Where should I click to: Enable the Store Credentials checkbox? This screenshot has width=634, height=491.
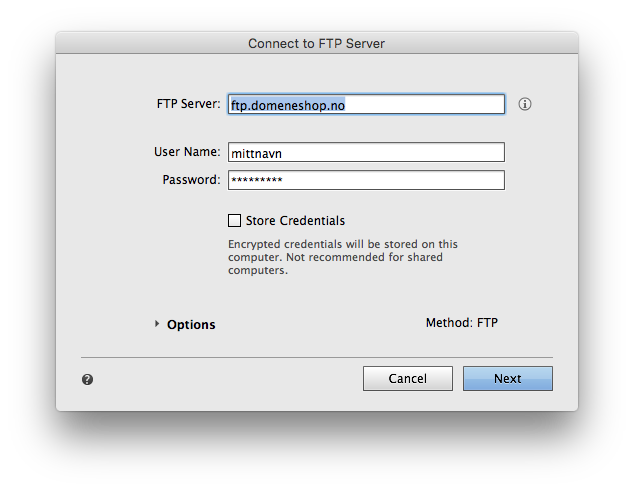coord(234,220)
